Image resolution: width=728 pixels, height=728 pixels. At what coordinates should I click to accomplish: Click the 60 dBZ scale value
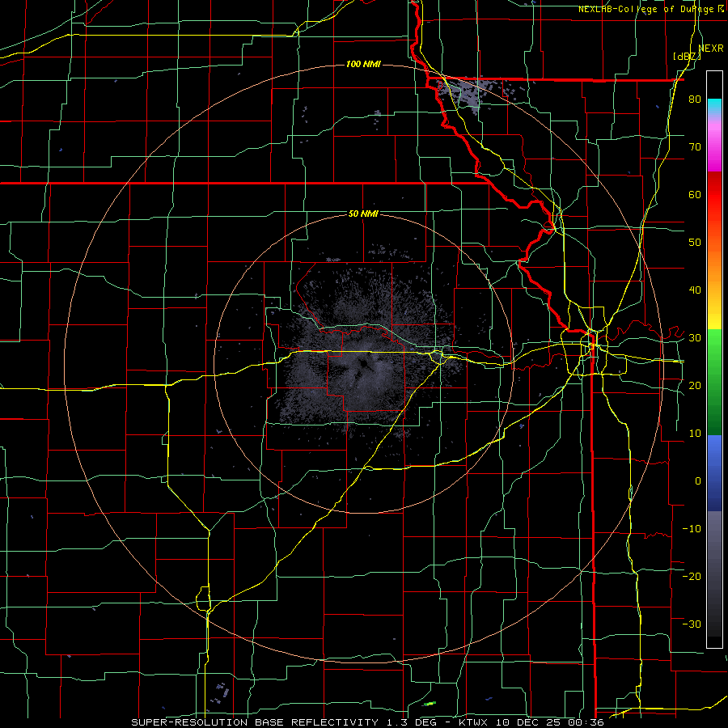click(695, 194)
